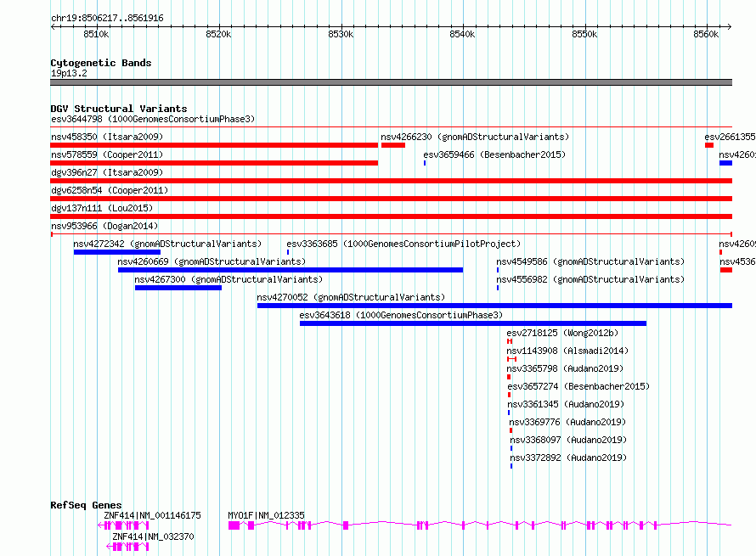Click the red bar under nsv578559
Screen dimensions: 756x556
tap(214, 163)
